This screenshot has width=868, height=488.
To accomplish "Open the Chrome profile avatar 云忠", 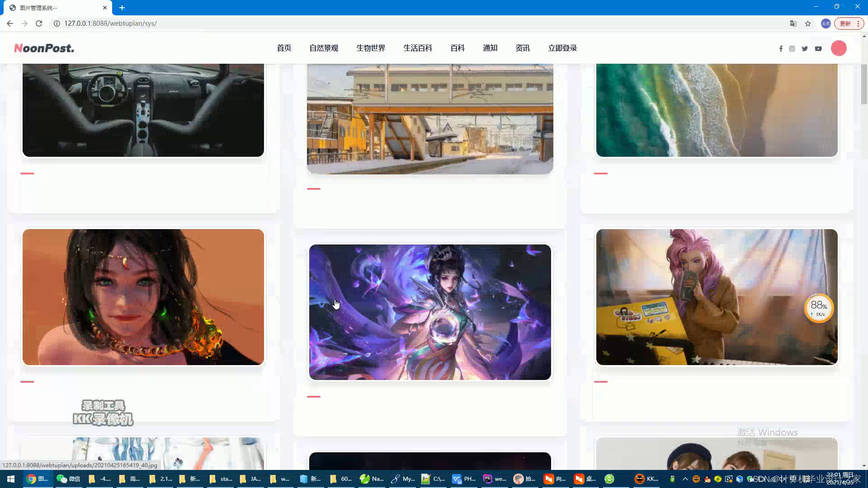I will point(826,23).
